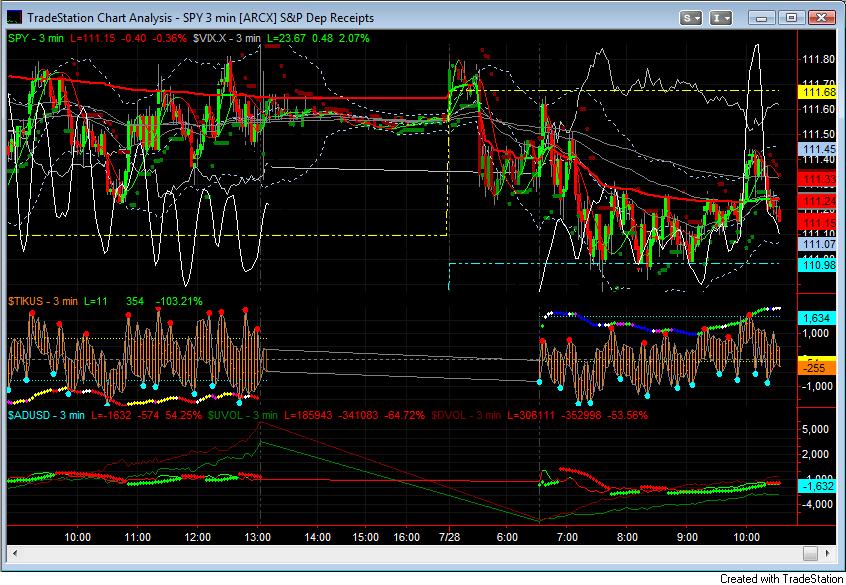Click the 14:00 time axis label
846x585 pixels.
pyautogui.click(x=317, y=537)
